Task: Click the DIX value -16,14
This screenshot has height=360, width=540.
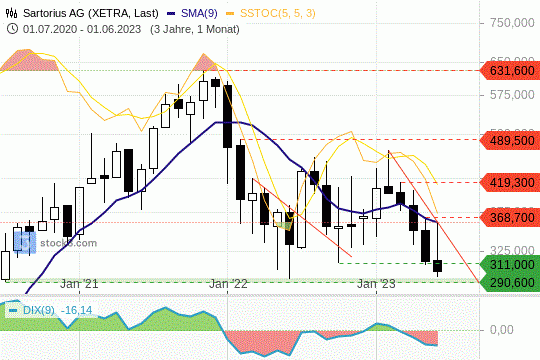Action: click(76, 310)
